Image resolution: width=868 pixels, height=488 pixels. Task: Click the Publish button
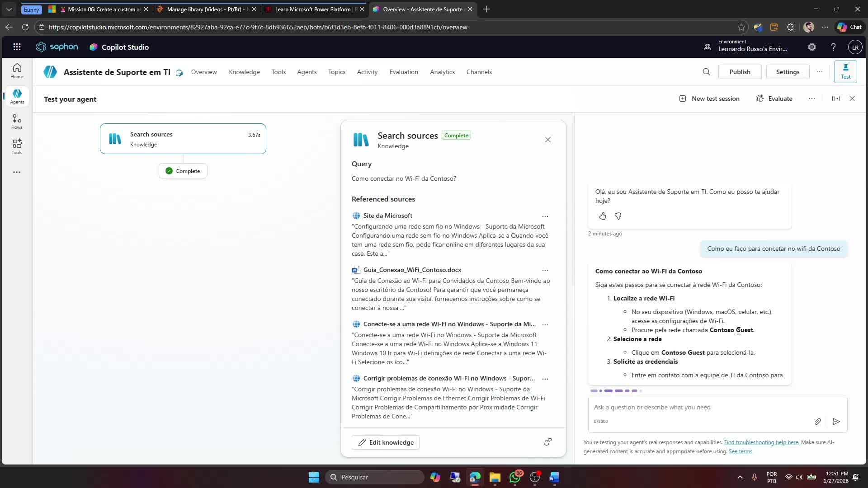click(x=740, y=71)
